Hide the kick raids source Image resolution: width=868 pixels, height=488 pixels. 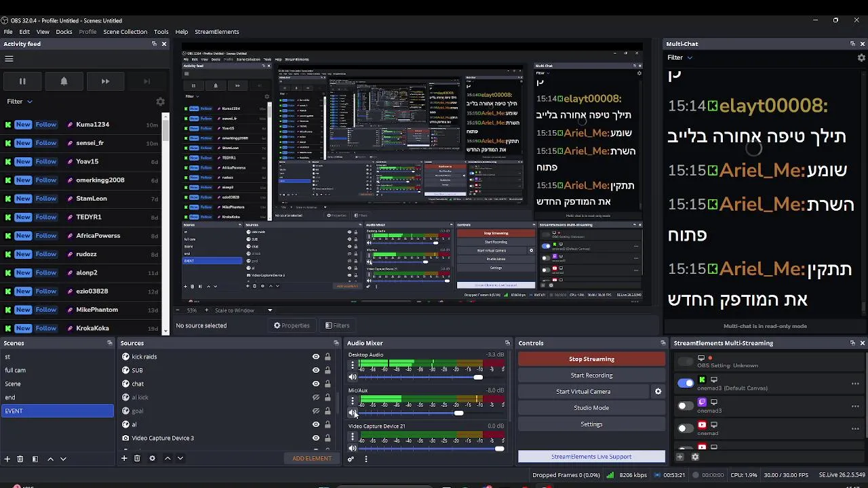click(x=316, y=357)
